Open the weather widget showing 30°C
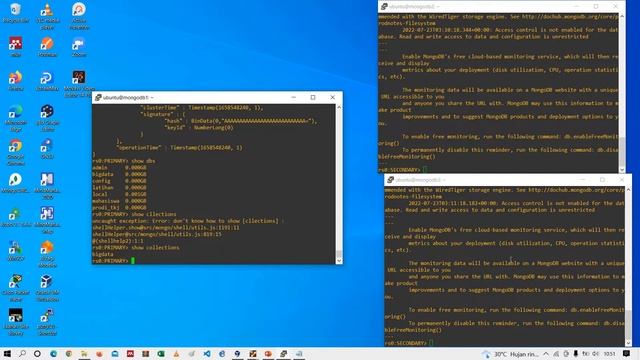640x360 pixels. coord(510,354)
